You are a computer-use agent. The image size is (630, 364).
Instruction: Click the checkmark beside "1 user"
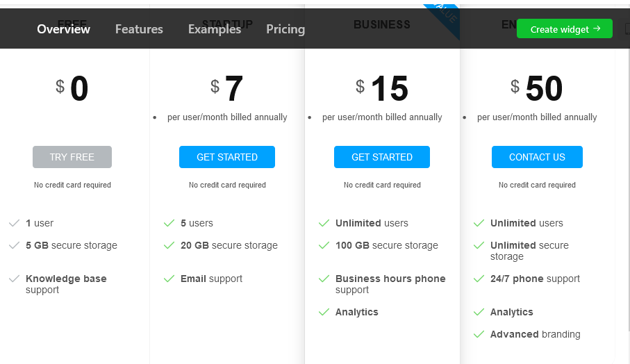point(14,223)
